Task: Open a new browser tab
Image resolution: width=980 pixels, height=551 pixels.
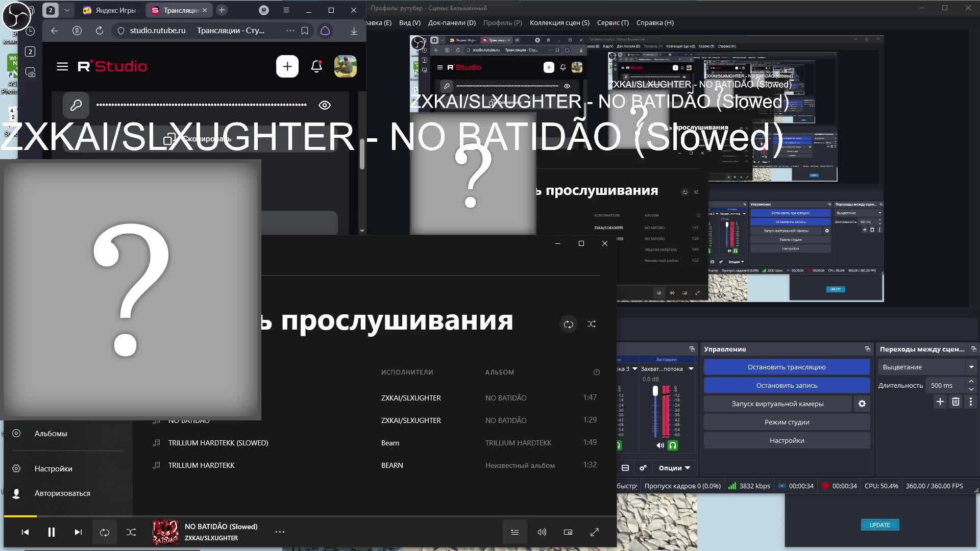Action: [x=222, y=10]
